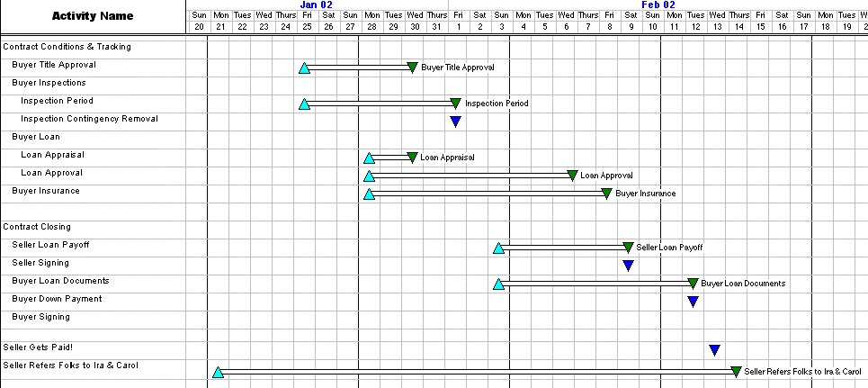Click the Activity Name column header
Screen dimensions: 868x388
[93, 16]
